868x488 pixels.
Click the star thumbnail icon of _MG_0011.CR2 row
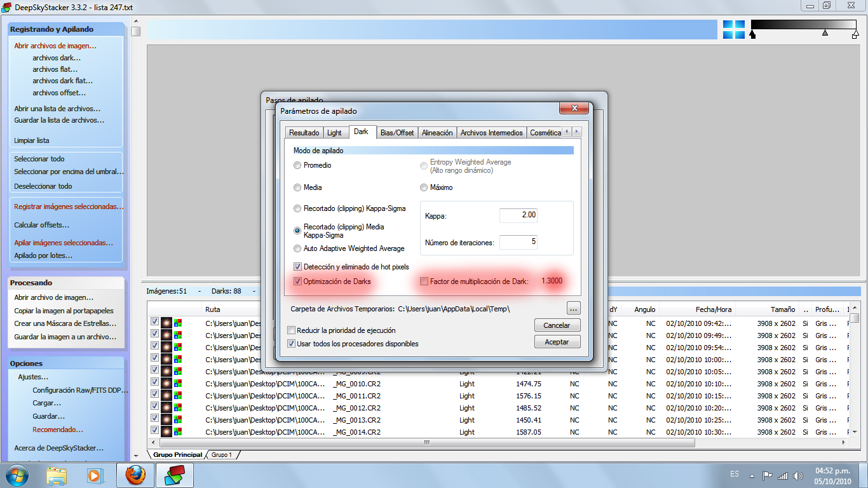pyautogui.click(x=167, y=396)
